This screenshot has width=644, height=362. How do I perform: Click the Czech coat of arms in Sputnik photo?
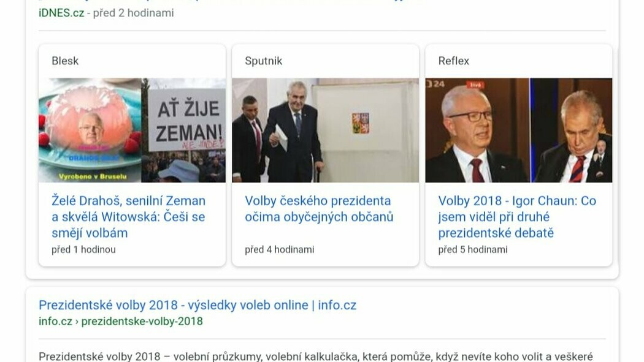point(360,123)
